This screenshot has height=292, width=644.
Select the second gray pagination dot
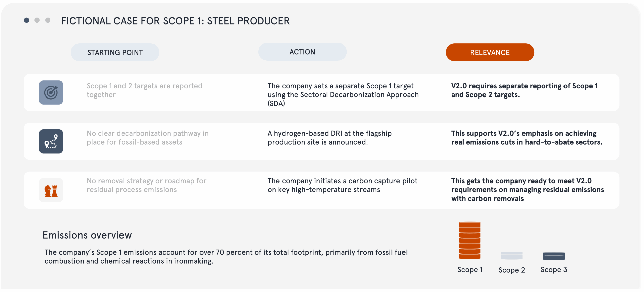click(x=37, y=20)
